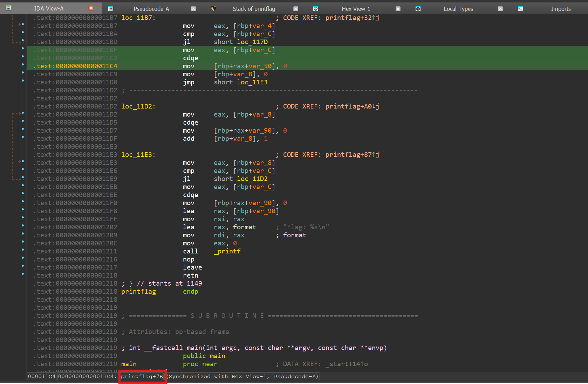The height and width of the screenshot is (384, 588).
Task: Click printflag+7B in the status bar
Action: tap(142, 376)
